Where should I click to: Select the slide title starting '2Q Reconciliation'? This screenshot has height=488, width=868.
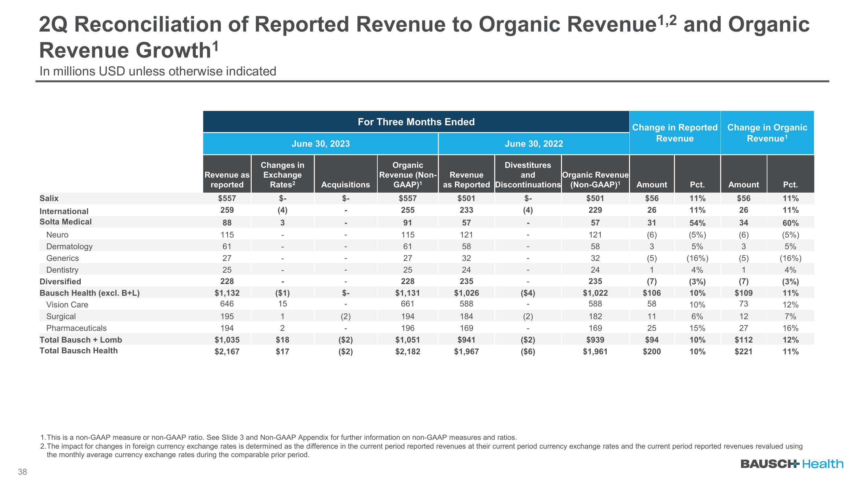424,37
